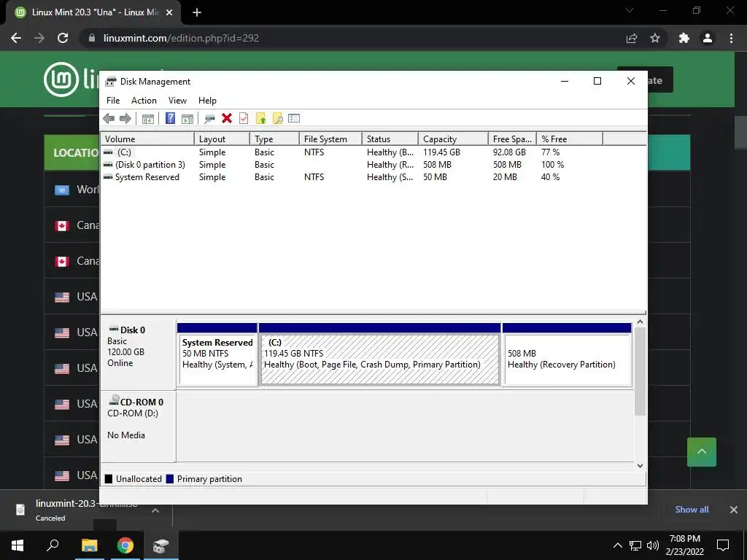Image resolution: width=747 pixels, height=560 pixels.
Task: Go back in Chrome browser
Action: pyautogui.click(x=16, y=38)
